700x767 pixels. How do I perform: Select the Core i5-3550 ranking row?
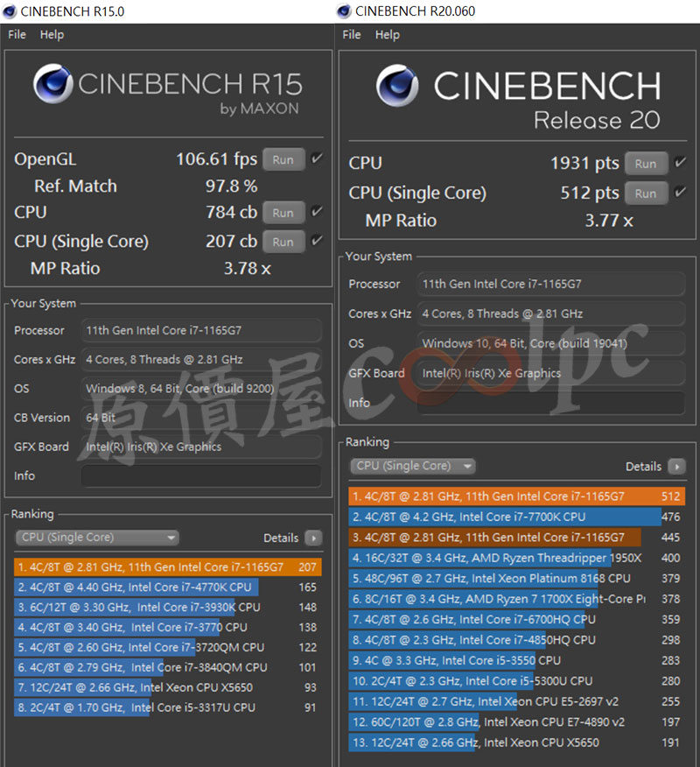[x=517, y=661]
